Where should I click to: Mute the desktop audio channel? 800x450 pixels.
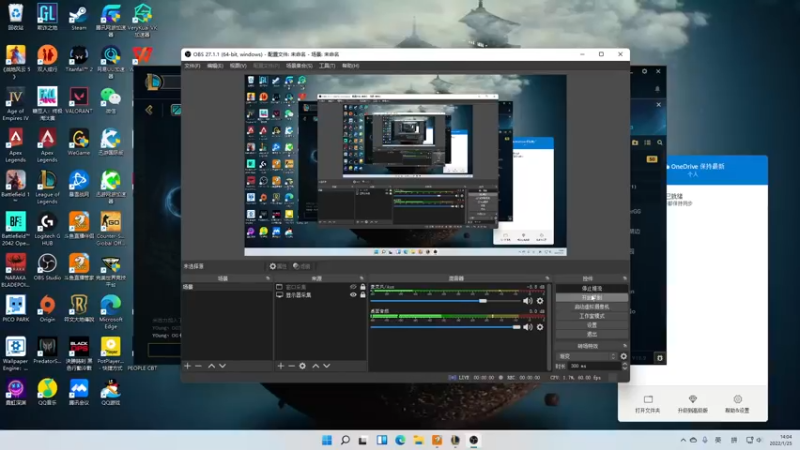coord(528,327)
